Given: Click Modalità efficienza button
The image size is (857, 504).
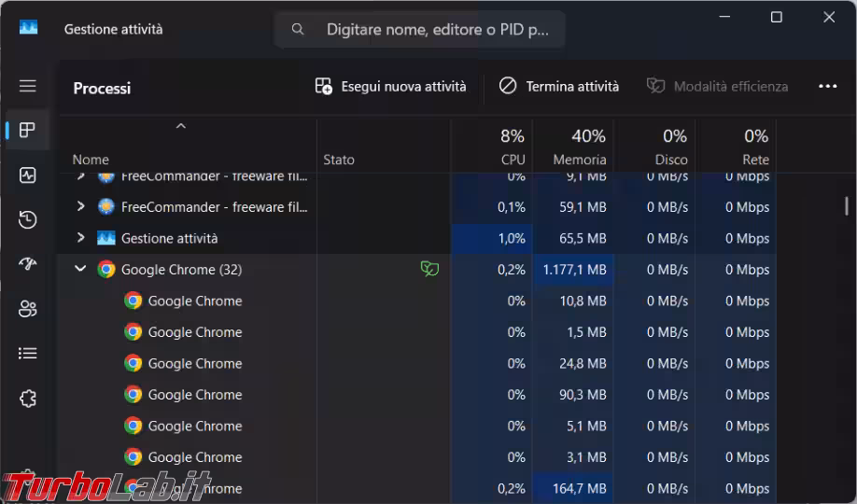Looking at the screenshot, I should point(717,87).
